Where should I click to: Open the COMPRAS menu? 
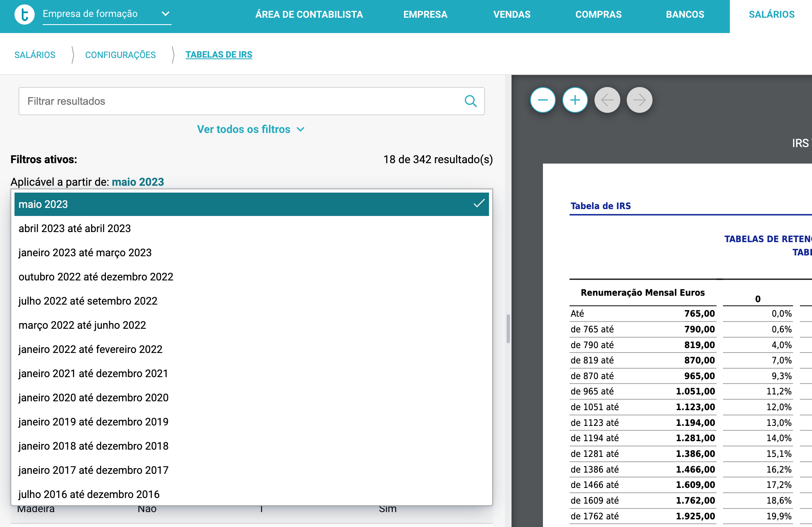pyautogui.click(x=599, y=15)
